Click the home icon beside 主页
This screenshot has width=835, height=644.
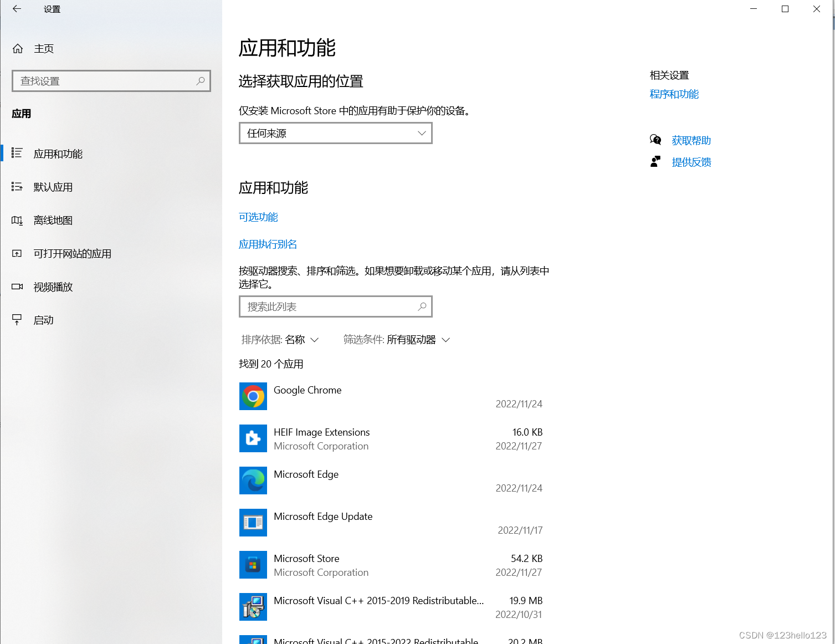18,49
